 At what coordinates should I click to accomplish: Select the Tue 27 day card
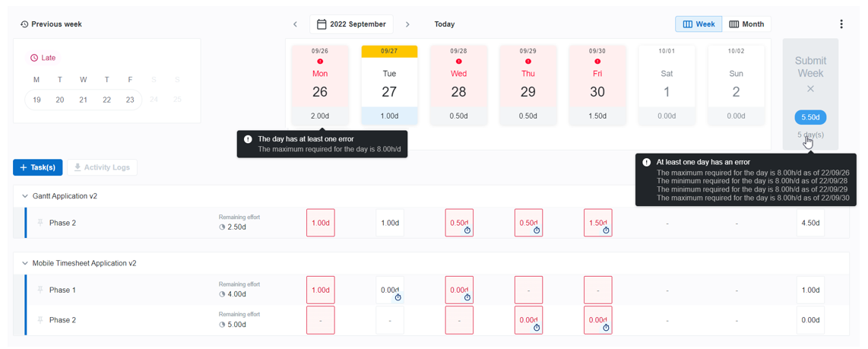pos(389,84)
